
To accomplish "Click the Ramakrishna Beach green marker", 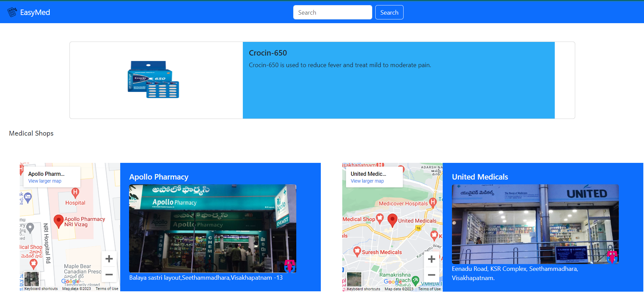I will click(415, 280).
